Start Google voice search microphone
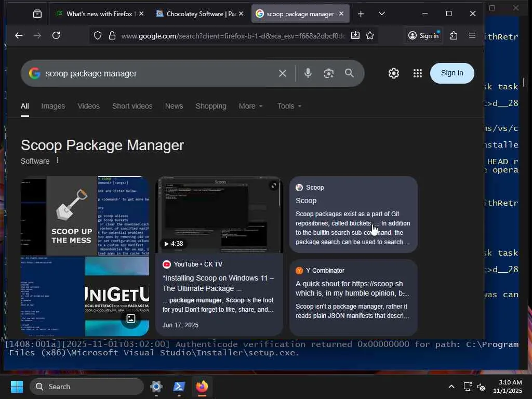This screenshot has height=399, width=532. click(308, 73)
